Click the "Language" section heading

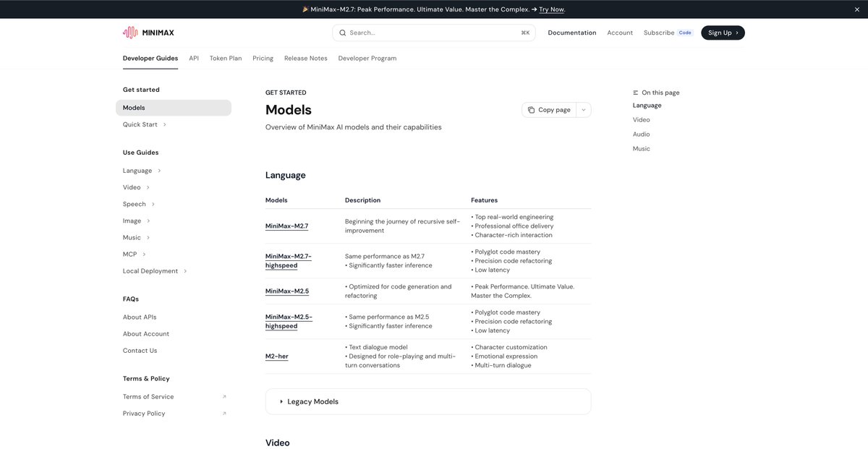(286, 176)
